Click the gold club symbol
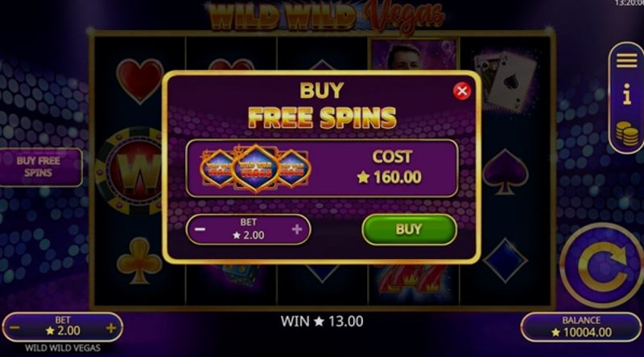 (139, 261)
